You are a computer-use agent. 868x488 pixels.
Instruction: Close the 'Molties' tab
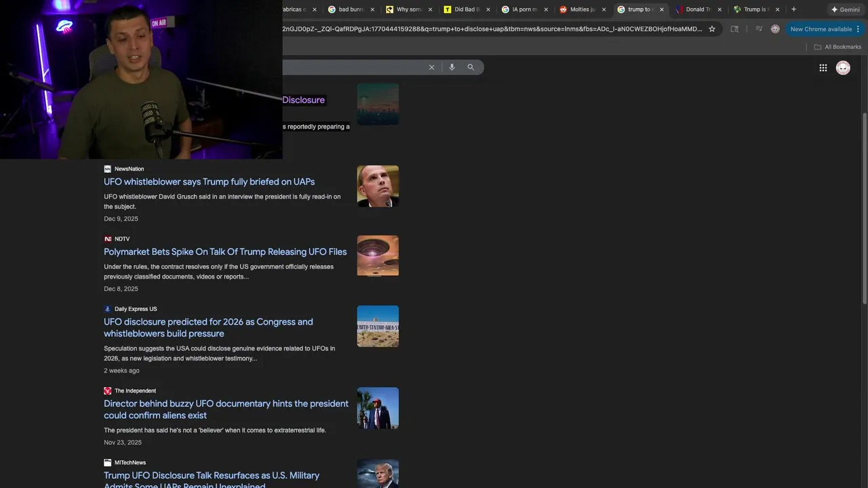604,9
